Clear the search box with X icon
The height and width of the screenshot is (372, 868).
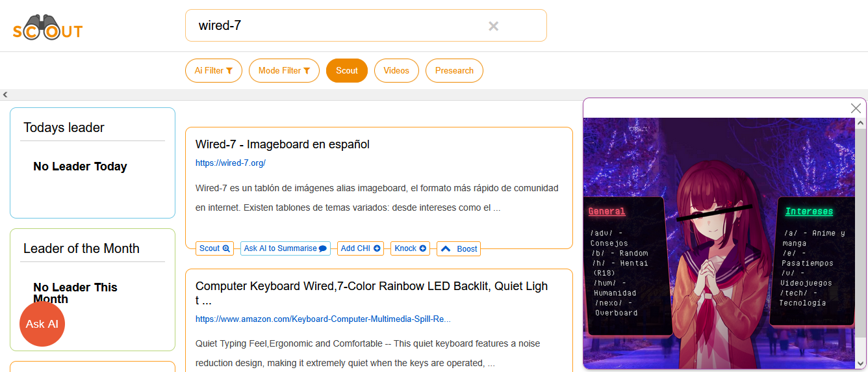(493, 26)
